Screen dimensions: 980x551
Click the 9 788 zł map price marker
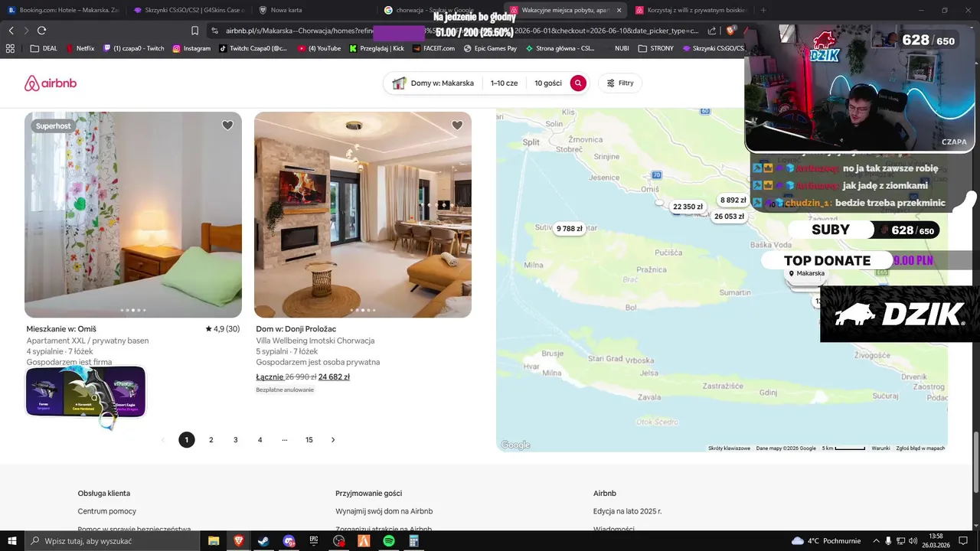569,228
